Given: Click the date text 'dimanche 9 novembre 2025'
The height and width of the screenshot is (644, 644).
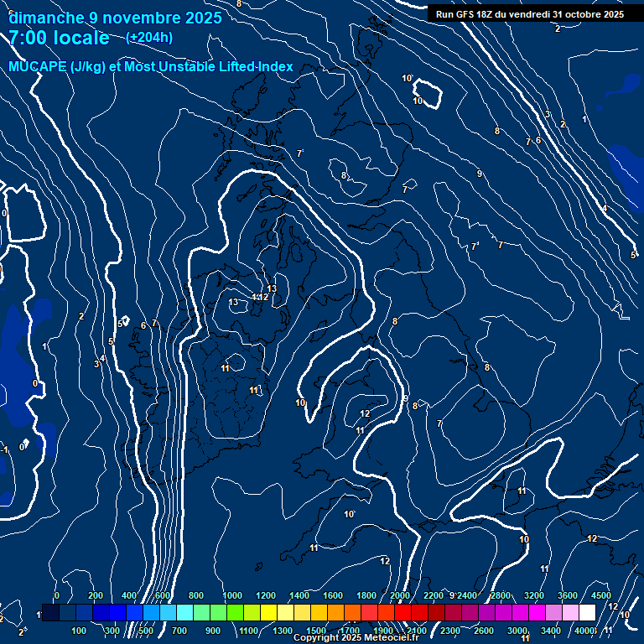Looking at the screenshot, I should (116, 18).
